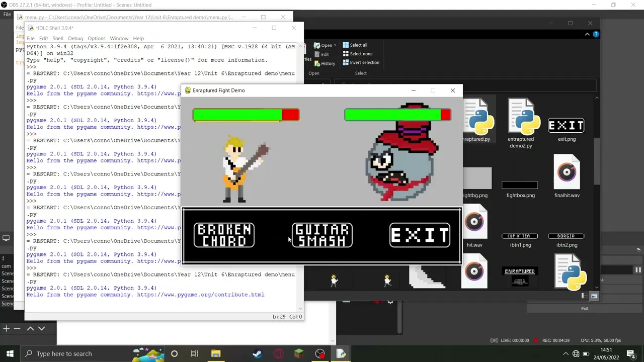Click Select none in Explorer ribbon
Screen dimensions: 644x362
pyautogui.click(x=358, y=54)
